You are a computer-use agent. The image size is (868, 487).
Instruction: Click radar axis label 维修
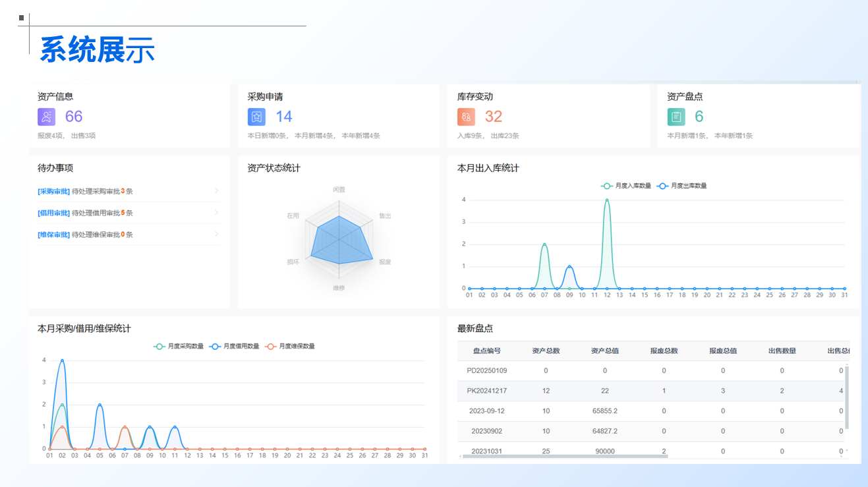click(339, 288)
